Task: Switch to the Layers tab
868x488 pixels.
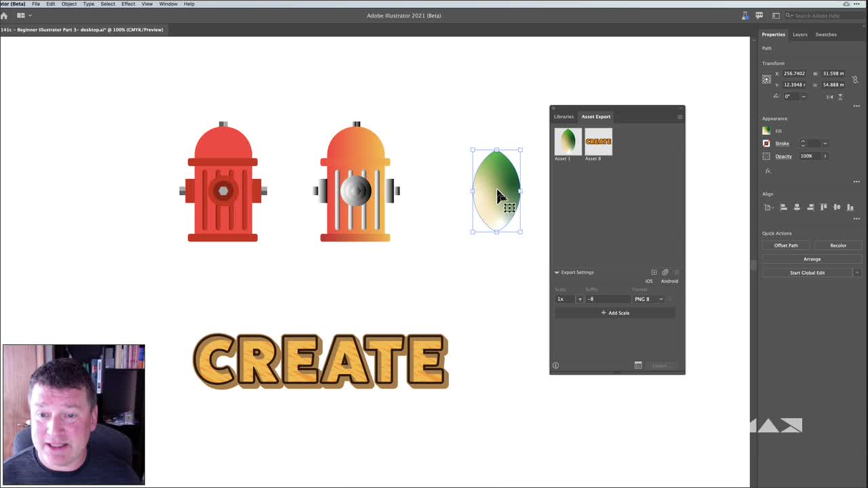Action: 800,35
